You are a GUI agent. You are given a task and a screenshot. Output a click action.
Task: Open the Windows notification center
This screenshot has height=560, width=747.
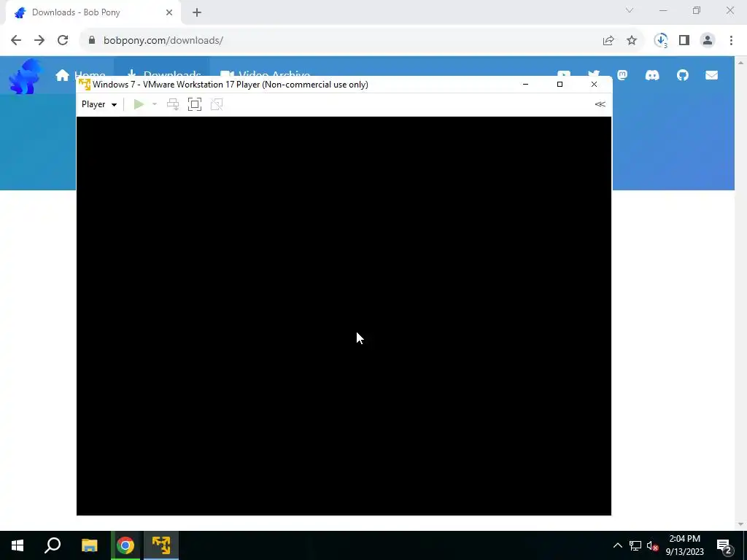click(724, 545)
